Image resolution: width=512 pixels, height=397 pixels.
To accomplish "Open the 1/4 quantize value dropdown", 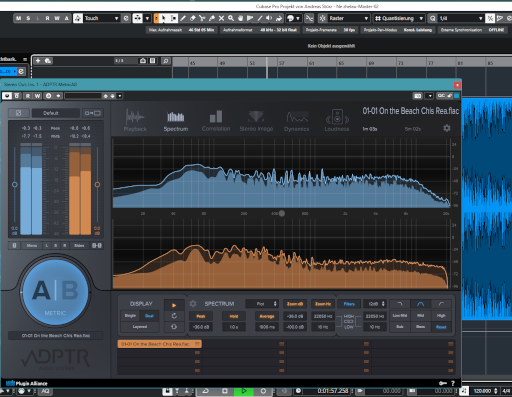I will [460, 18].
